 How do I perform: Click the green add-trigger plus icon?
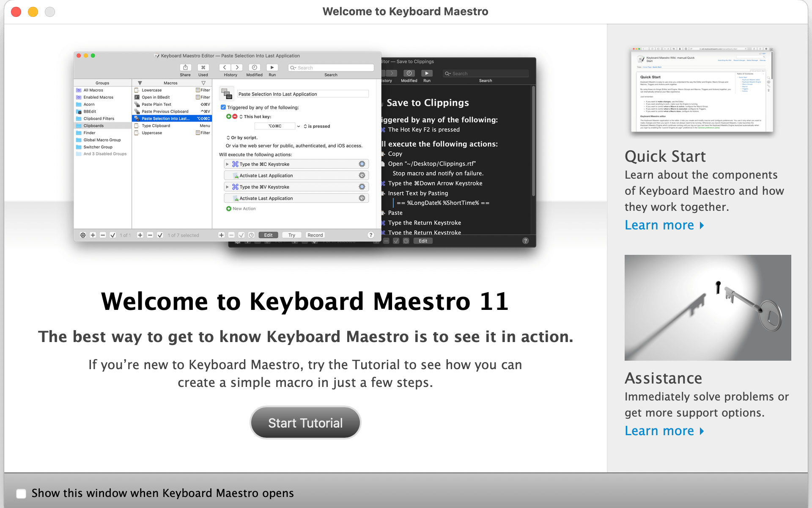[229, 116]
